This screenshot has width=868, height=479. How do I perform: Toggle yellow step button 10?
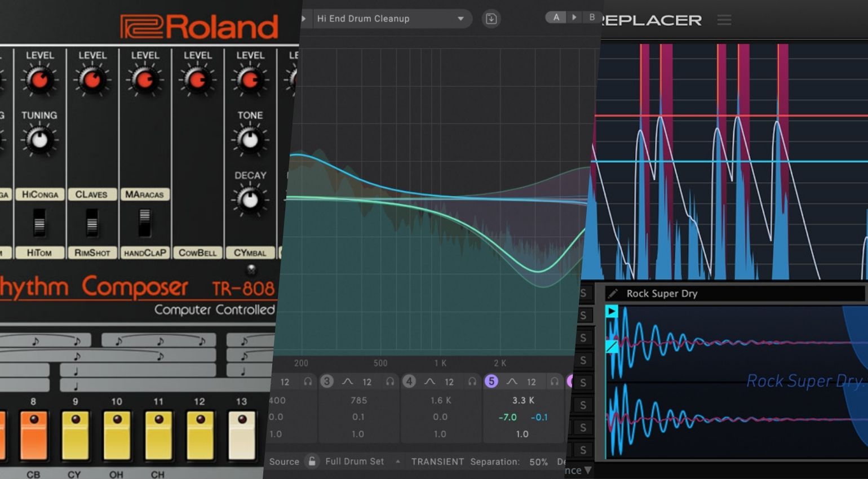click(117, 435)
